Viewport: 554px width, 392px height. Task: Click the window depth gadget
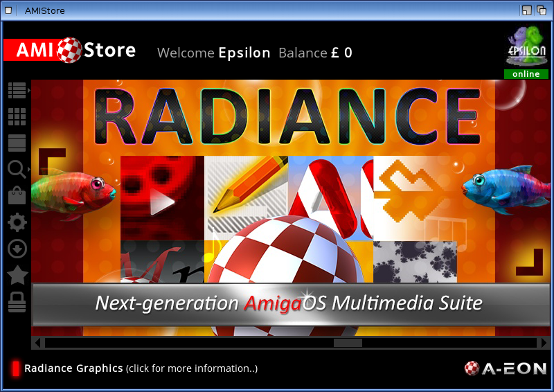click(542, 10)
